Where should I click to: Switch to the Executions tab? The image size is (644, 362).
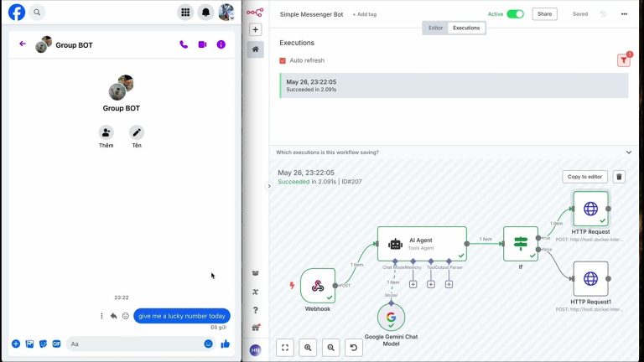466,28
